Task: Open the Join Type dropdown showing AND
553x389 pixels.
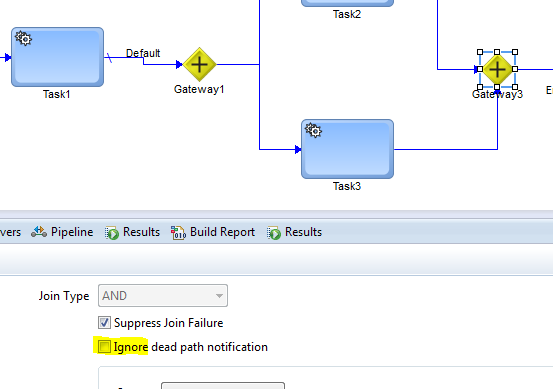Action: [163, 296]
